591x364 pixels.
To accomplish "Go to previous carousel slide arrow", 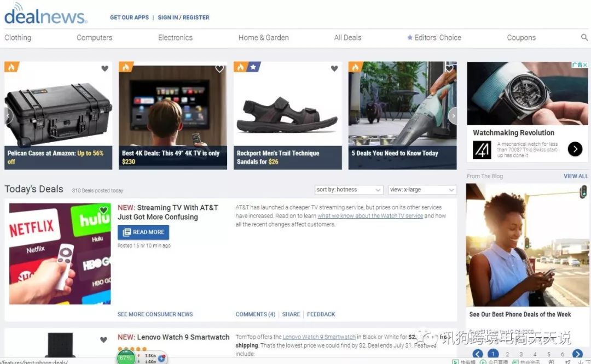I will coord(8,116).
